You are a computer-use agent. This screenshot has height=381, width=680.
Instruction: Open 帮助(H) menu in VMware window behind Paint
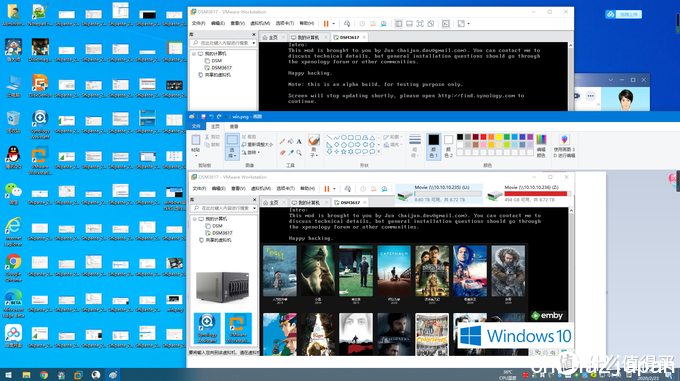point(307,23)
